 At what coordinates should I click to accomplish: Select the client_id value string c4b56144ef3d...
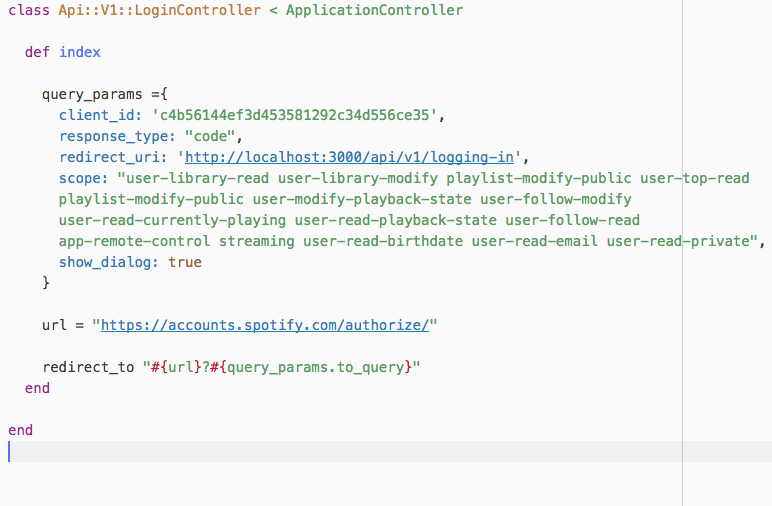click(294, 115)
